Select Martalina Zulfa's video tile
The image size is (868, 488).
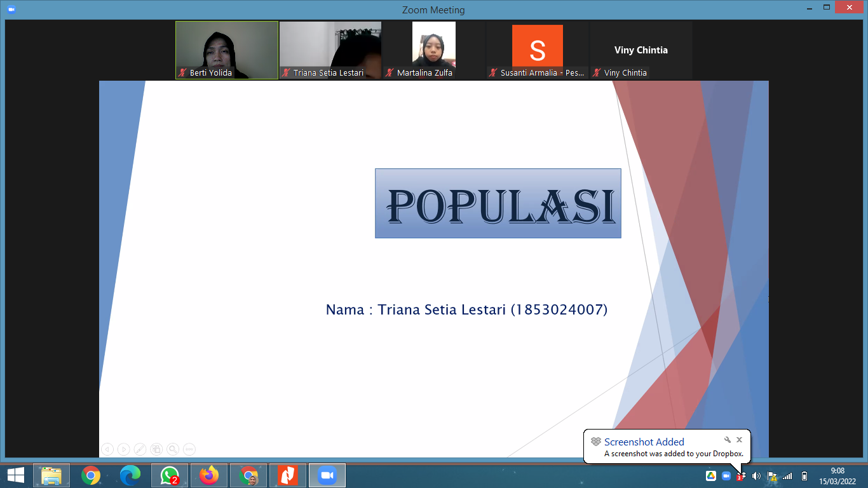(x=434, y=50)
